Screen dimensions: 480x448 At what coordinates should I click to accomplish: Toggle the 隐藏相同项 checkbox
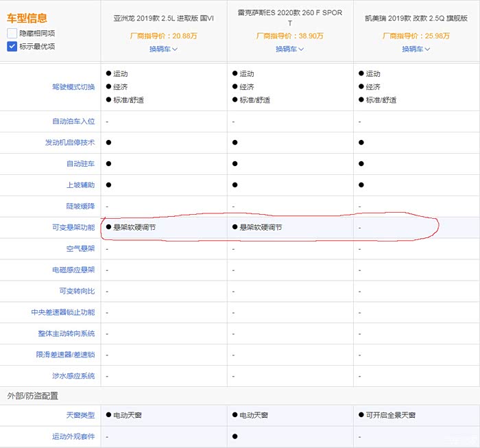tap(12, 33)
